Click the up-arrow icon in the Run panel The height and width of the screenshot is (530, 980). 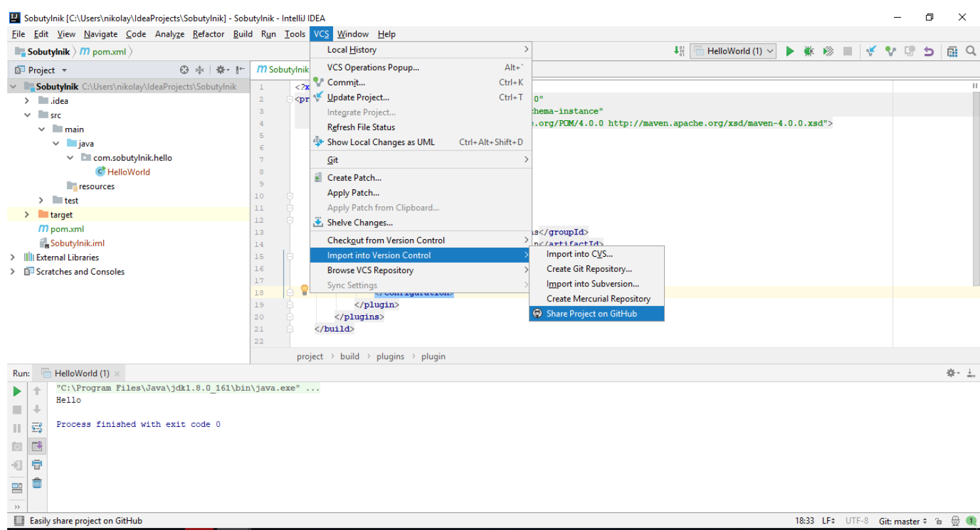(x=37, y=391)
